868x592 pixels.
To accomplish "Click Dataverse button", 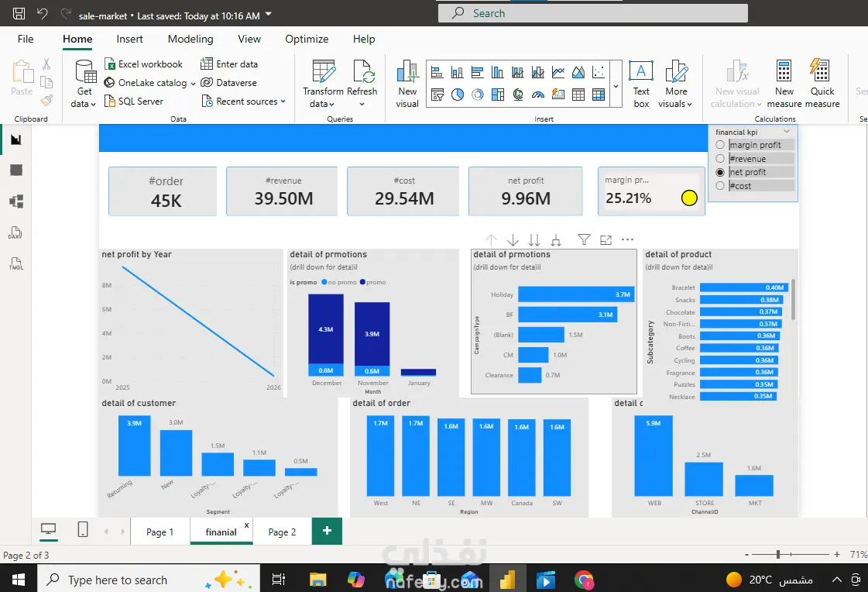I will (228, 82).
